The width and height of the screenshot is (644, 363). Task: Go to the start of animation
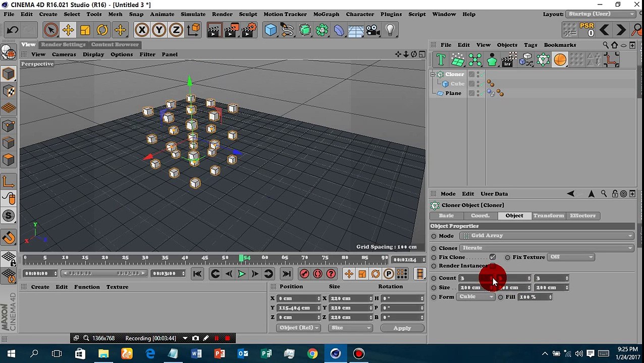pyautogui.click(x=197, y=274)
